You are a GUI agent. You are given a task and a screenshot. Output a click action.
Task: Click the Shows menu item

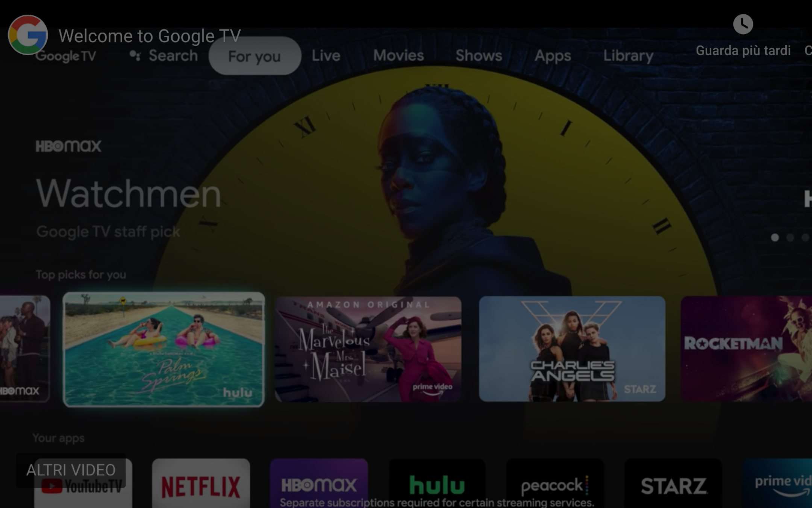[479, 55]
